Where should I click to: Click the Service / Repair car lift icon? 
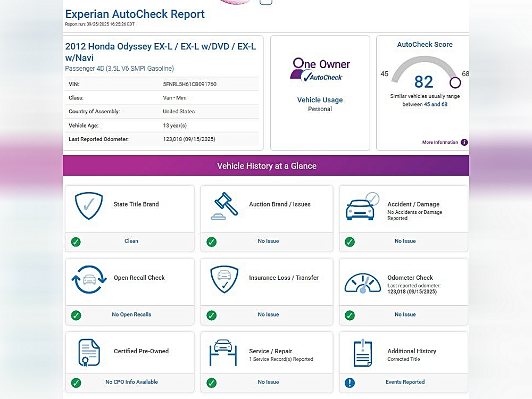tap(223, 353)
